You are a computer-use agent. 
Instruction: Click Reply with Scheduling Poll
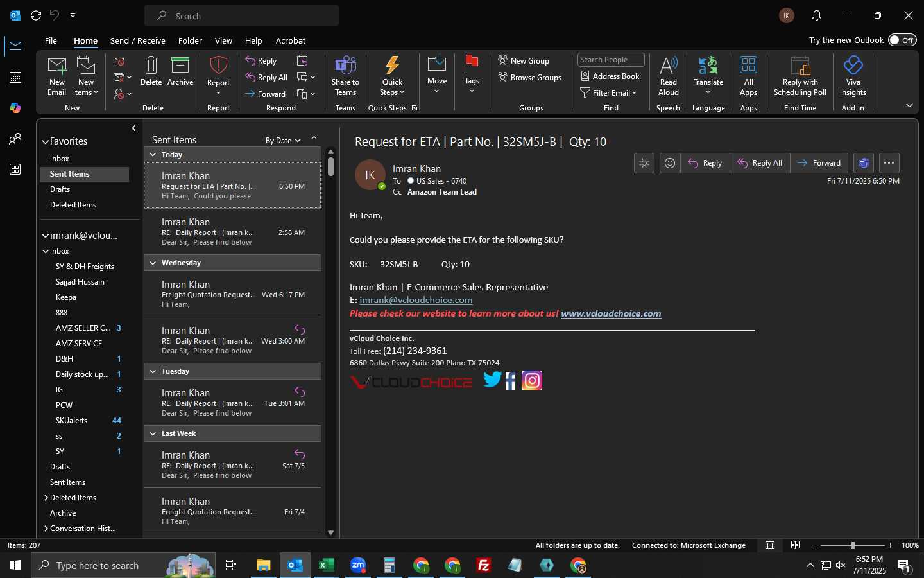(x=800, y=76)
